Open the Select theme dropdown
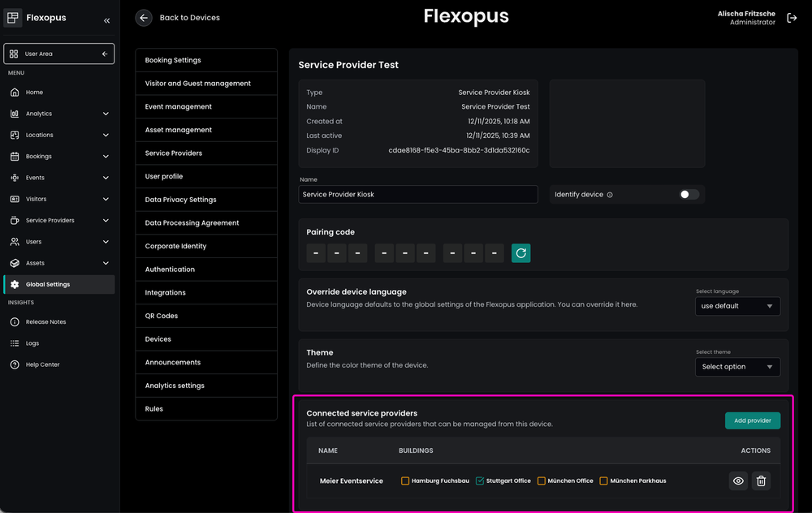812x513 pixels. click(x=737, y=367)
